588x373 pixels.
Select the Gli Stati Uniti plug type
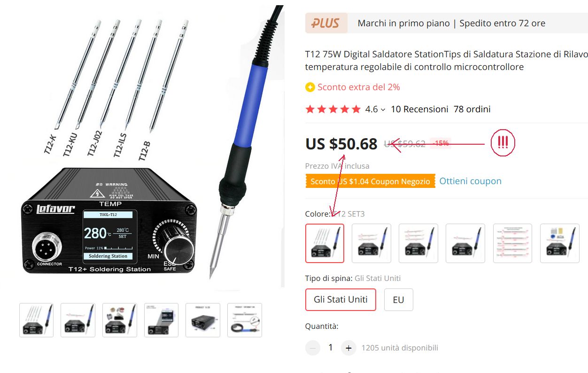pyautogui.click(x=340, y=300)
